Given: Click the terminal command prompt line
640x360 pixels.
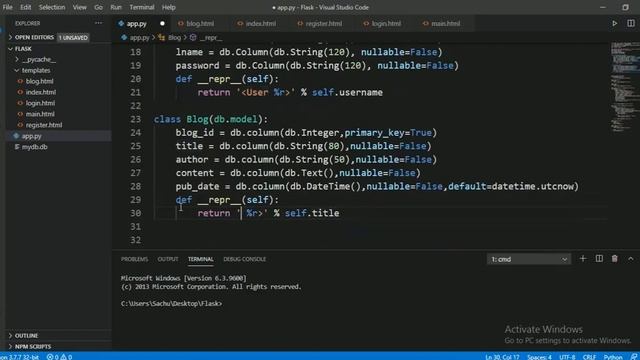Looking at the screenshot, I should pos(171,304).
